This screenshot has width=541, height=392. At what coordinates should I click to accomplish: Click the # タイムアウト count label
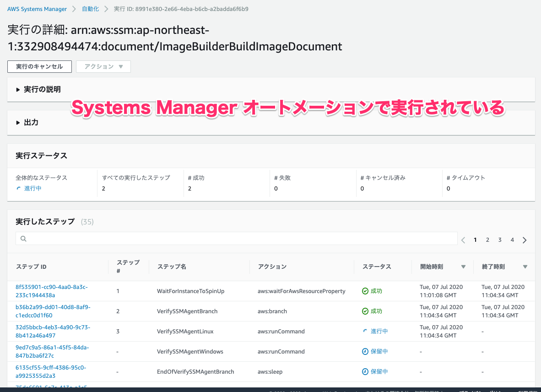466,178
